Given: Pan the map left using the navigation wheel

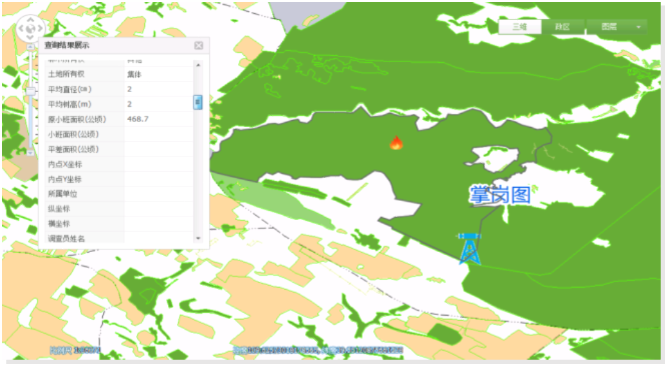Looking at the screenshot, I should coord(20,29).
